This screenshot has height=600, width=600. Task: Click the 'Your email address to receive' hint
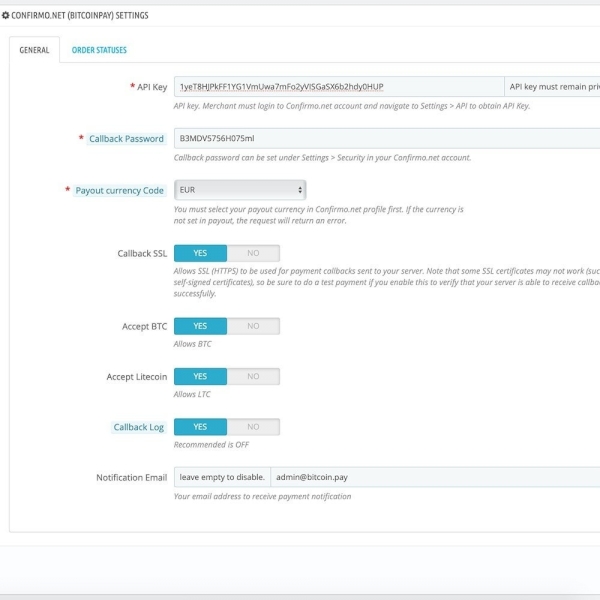pos(262,496)
